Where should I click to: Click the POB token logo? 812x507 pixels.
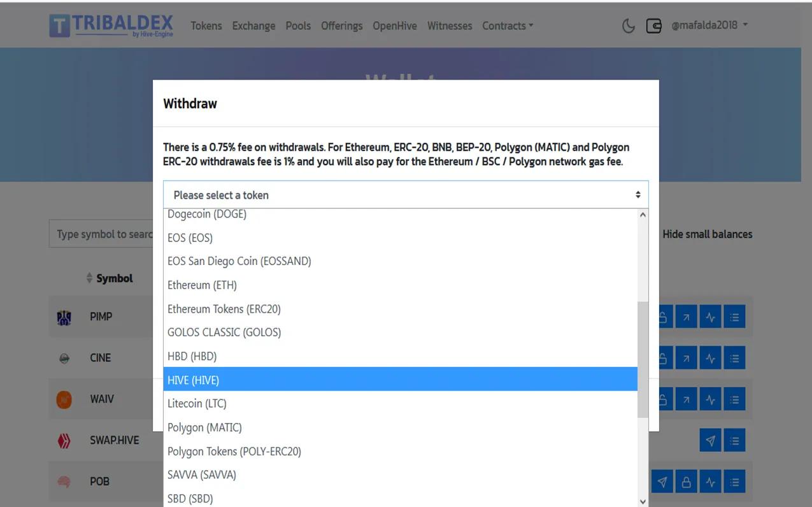pyautogui.click(x=64, y=482)
